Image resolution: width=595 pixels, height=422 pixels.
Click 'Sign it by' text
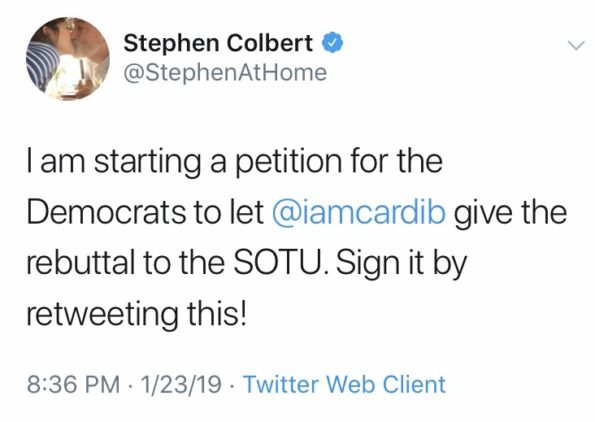401,264
